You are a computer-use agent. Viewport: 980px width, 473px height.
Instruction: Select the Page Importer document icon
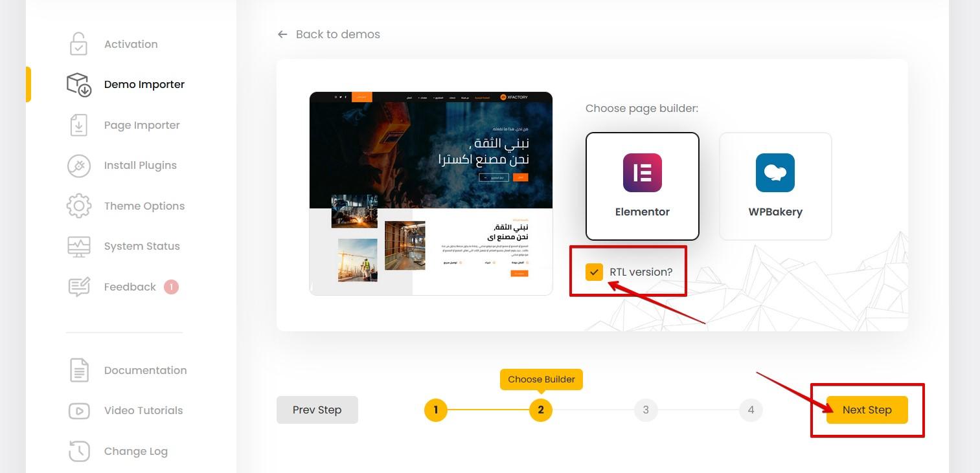pos(78,125)
